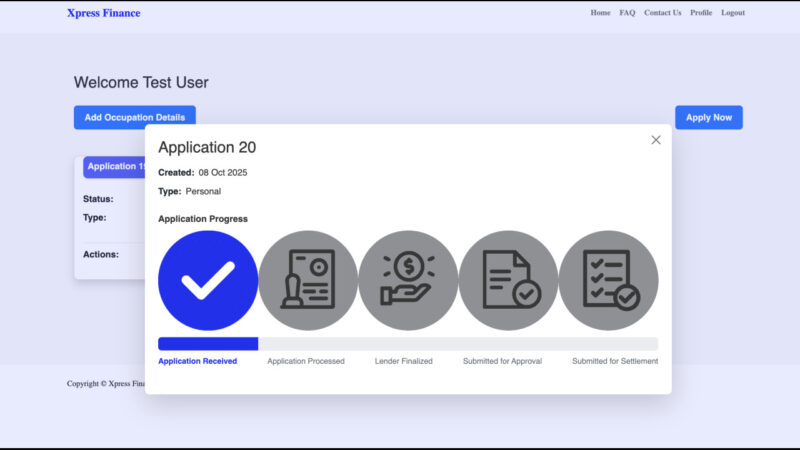Click the hand with dollar Lender Finalized icon
Screen dimensions: 800x450
pos(408,280)
